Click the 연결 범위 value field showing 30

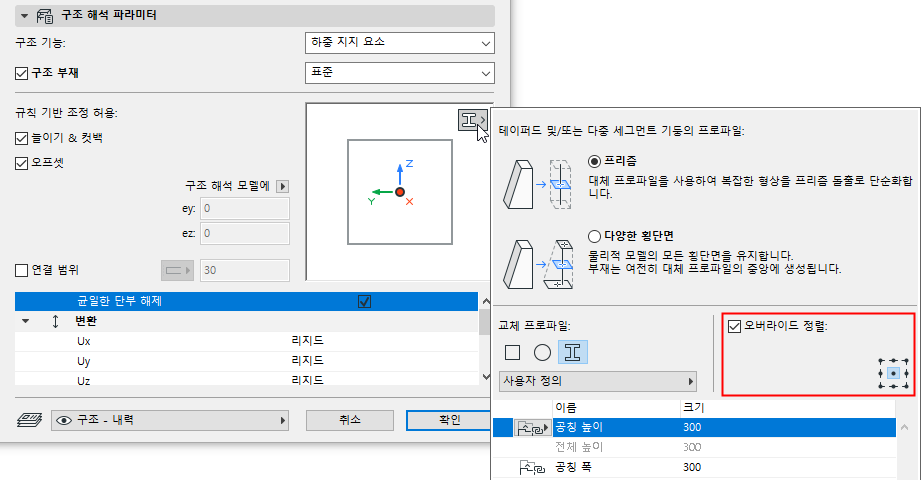point(245,270)
